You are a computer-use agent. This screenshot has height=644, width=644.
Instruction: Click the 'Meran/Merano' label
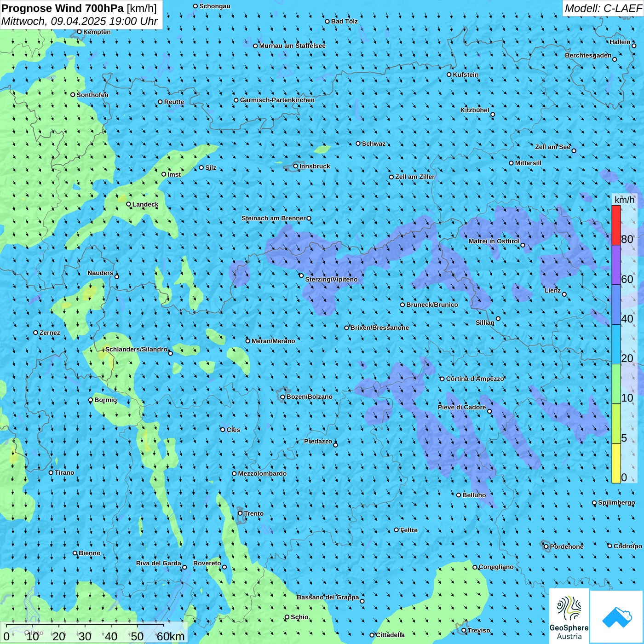point(274,341)
